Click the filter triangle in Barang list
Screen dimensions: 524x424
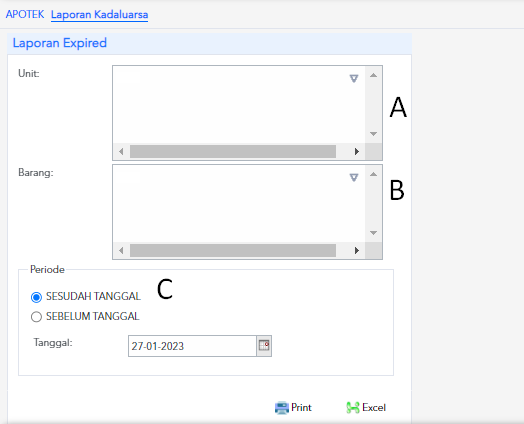pos(354,177)
